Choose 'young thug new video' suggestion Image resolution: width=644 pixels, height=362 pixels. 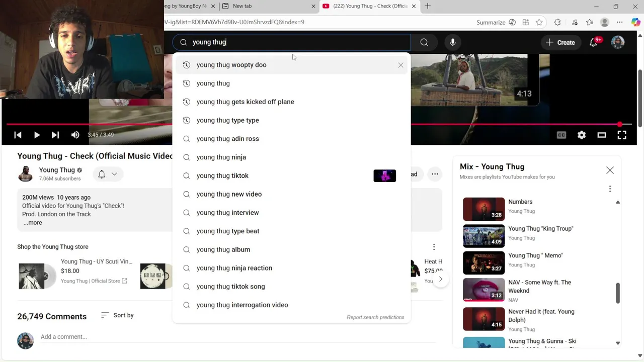291,194
